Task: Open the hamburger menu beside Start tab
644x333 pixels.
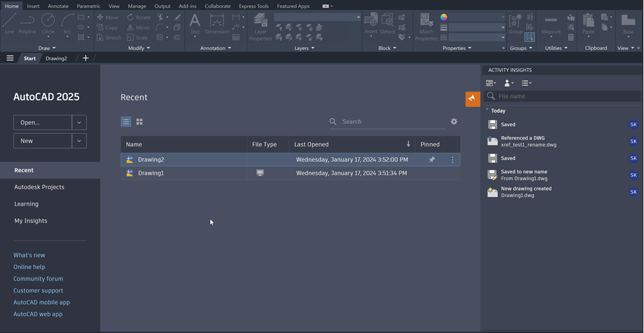Action: 10,58
